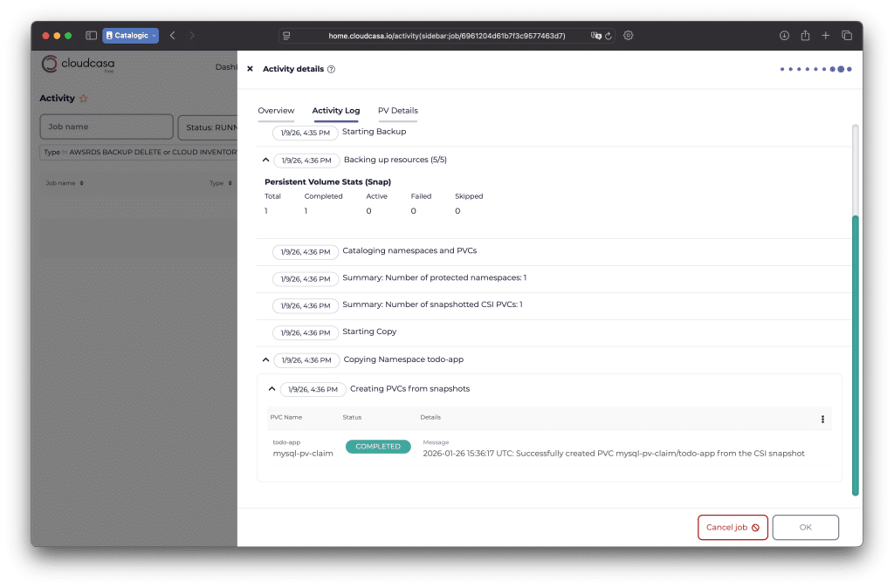Screen dimensions: 894x588
Task: Show Safari tab overview icon
Action: [x=847, y=36]
